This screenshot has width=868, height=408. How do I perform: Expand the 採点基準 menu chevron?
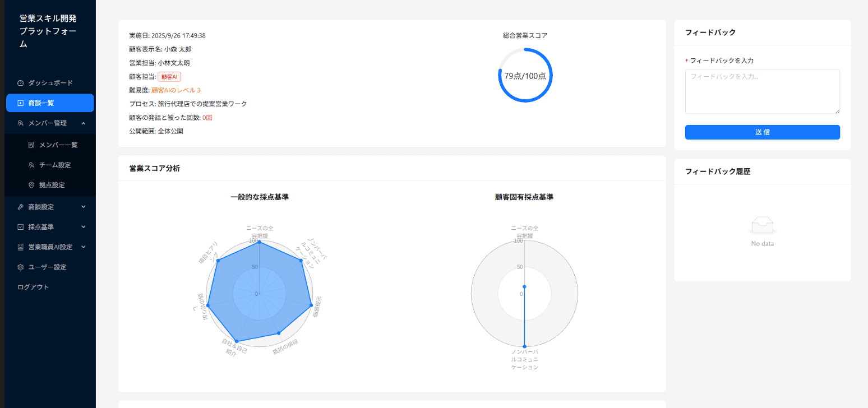pos(84,227)
